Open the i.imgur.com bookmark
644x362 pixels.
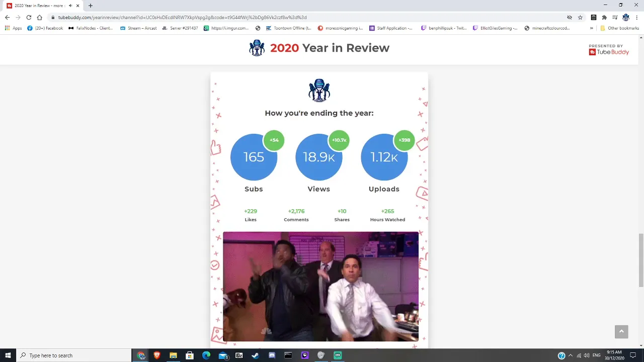226,28
